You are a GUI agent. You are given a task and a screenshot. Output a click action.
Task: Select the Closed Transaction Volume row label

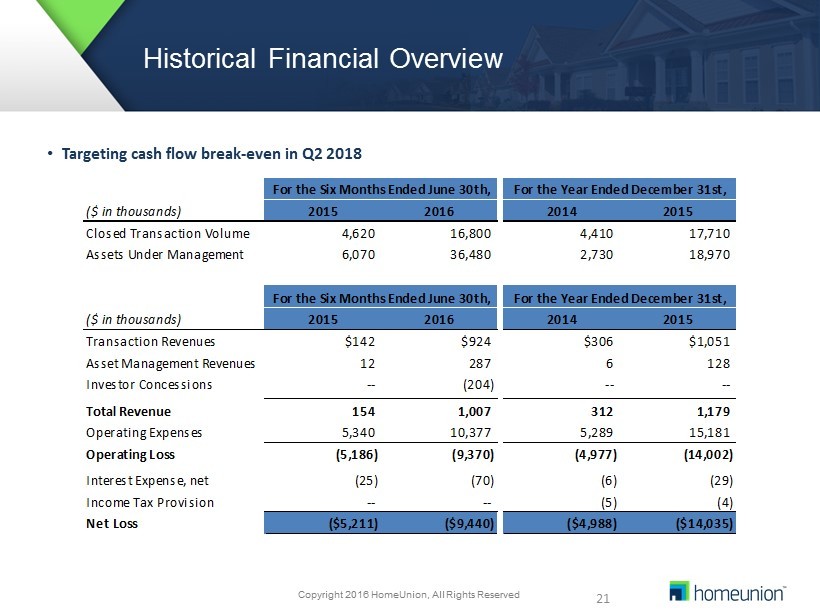tap(165, 233)
